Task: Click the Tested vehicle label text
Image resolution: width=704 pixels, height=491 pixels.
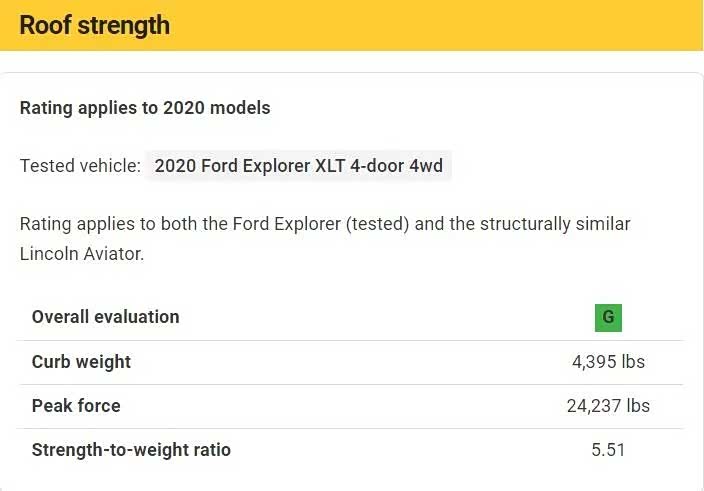Action: point(80,166)
